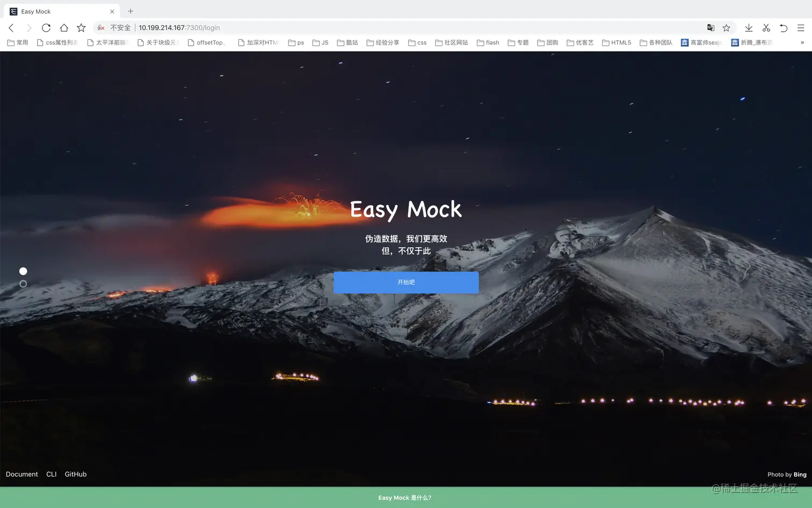
Task: Open the css bookmarks folder
Action: 417,42
